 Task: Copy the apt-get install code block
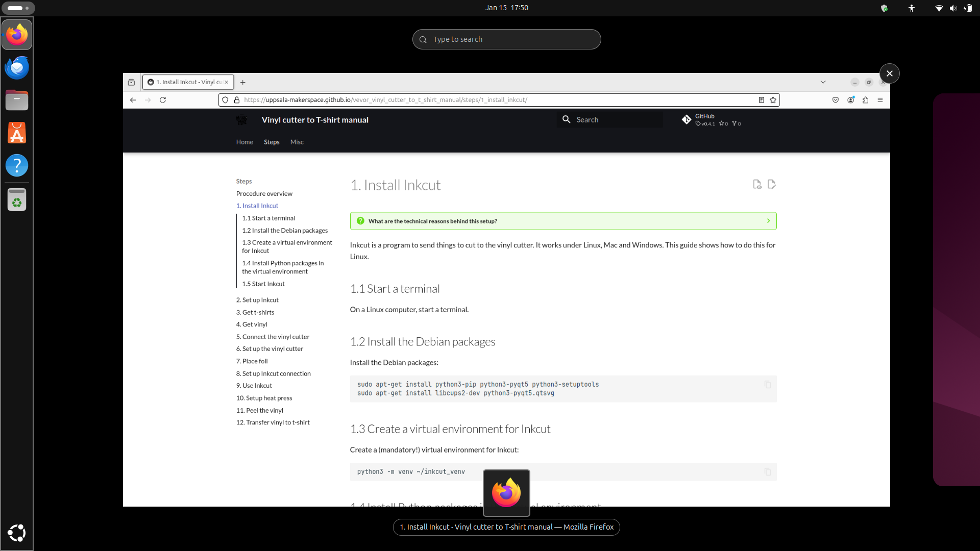click(768, 385)
